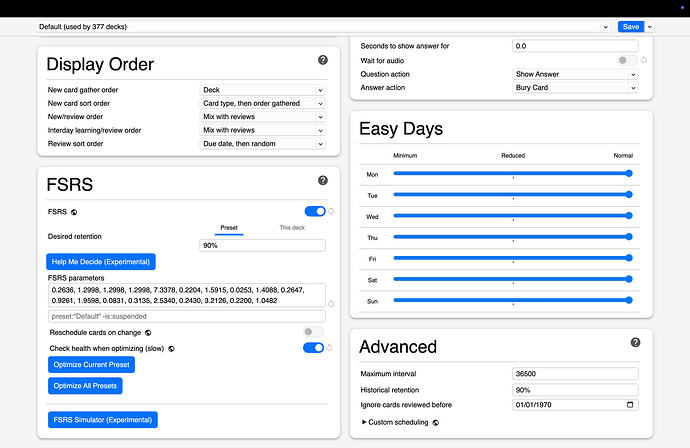Adjust the Tue easy days slider
This screenshot has width=690, height=448.
click(x=513, y=195)
